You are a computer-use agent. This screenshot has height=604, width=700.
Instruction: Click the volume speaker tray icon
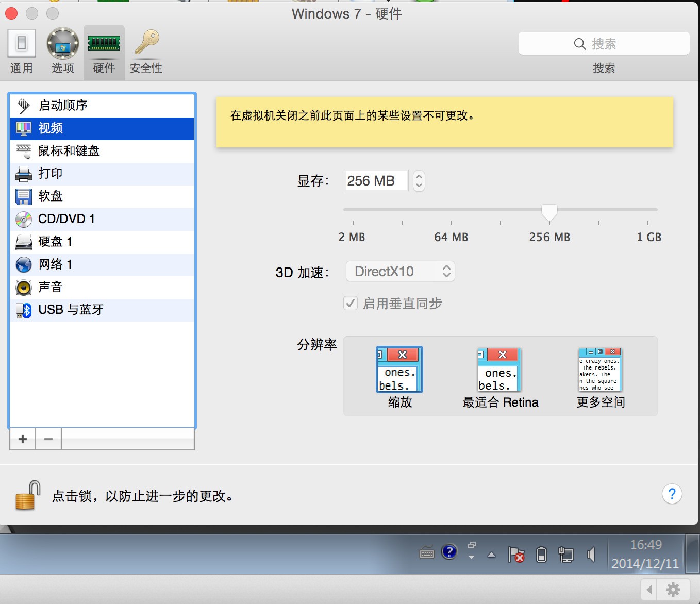[x=591, y=555]
